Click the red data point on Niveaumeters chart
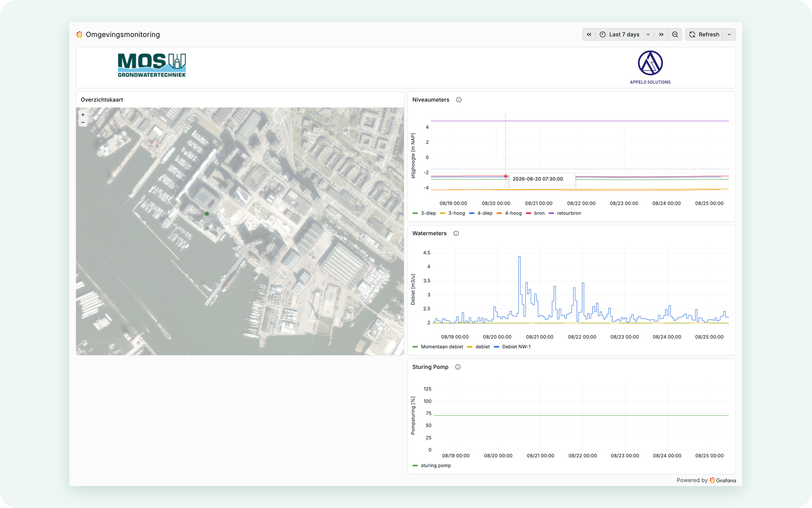This screenshot has width=812, height=508. (x=505, y=176)
